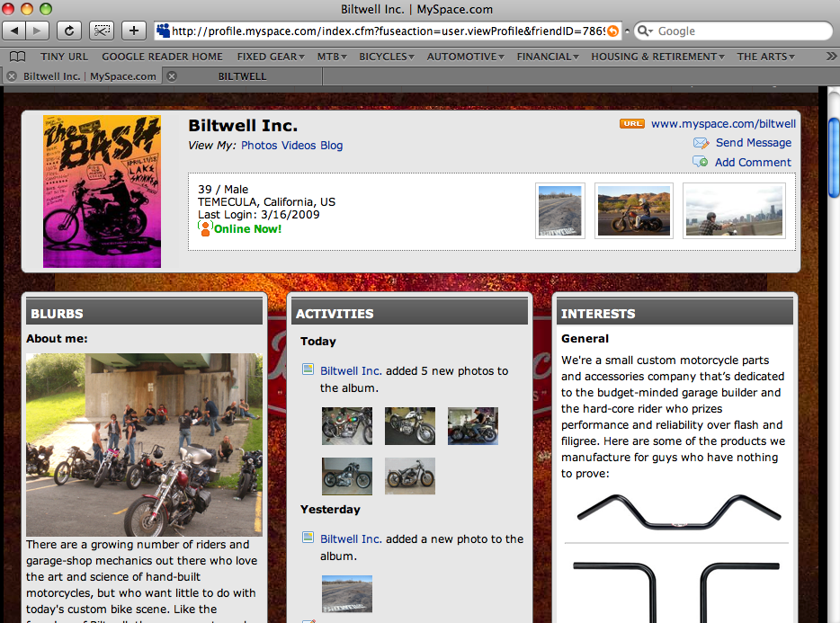Expand the HOUSING & RETIREMENT bookmarks folder

(x=657, y=57)
